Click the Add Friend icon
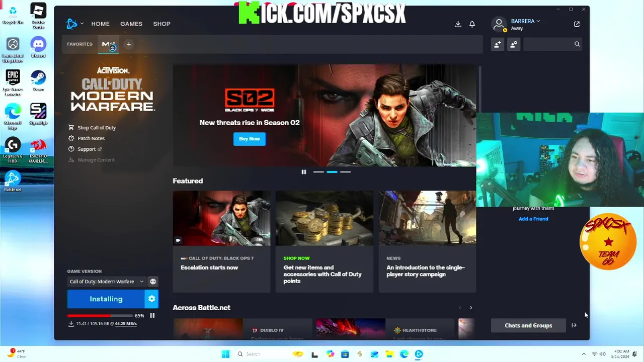This screenshot has height=362, width=644. pyautogui.click(x=498, y=44)
